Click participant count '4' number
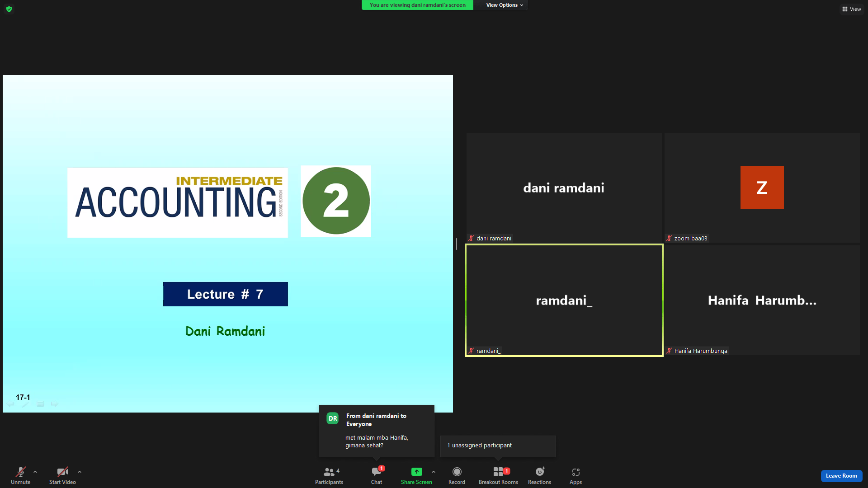 338,471
